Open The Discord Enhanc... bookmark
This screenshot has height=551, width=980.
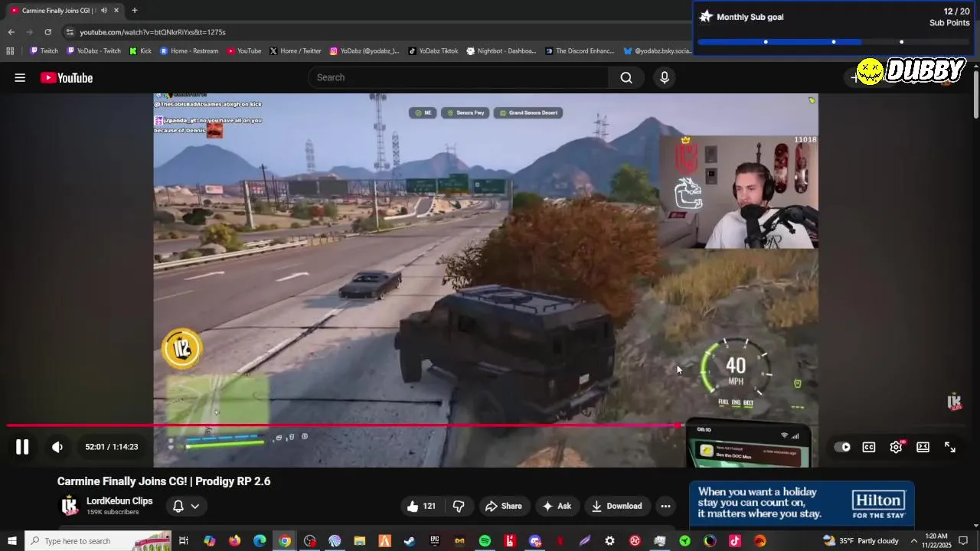[x=580, y=51]
